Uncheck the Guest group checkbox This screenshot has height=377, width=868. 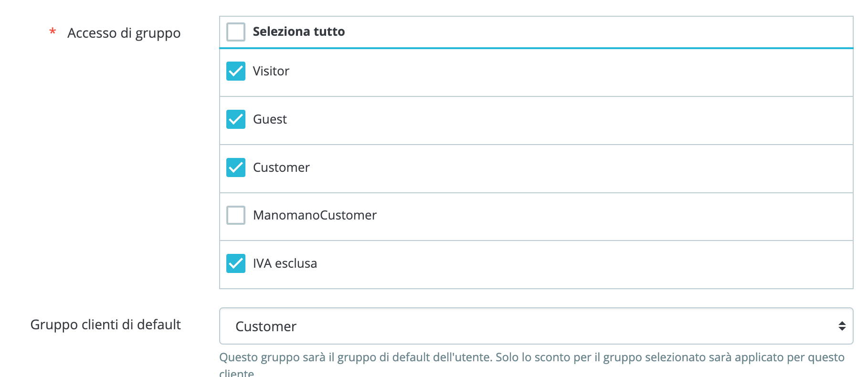pos(236,119)
